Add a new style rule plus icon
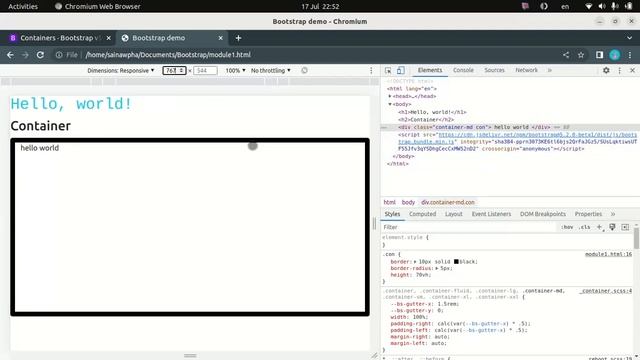Screen dimensions: 640x360 point(599,227)
